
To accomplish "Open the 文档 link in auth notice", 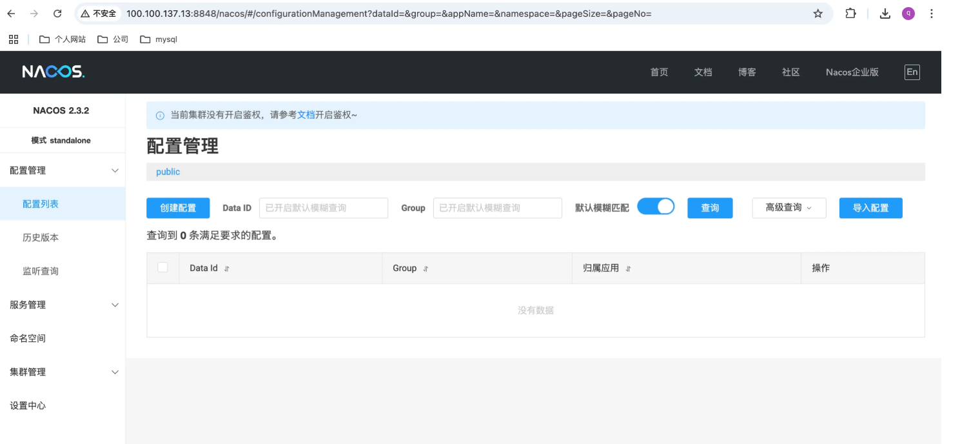I will 306,115.
